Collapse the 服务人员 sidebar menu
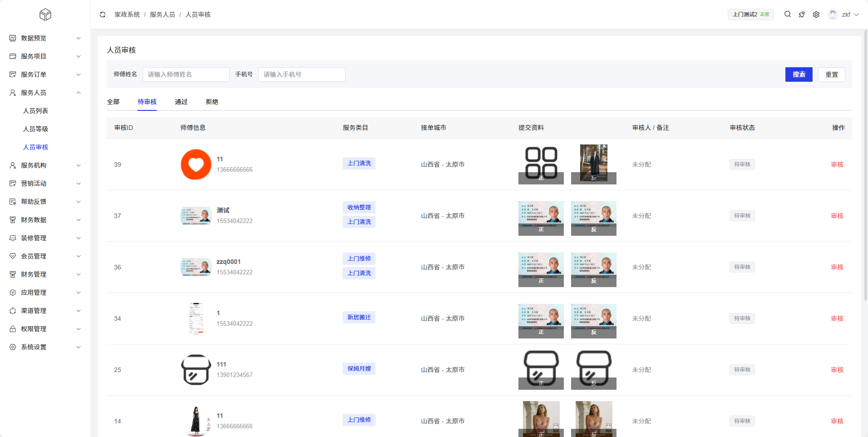This screenshot has width=868, height=437. [45, 93]
